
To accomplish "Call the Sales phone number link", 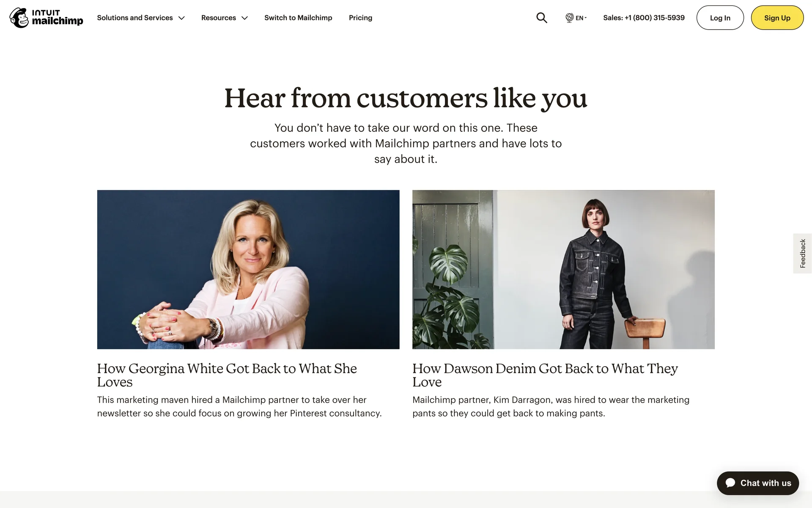I will coord(644,18).
